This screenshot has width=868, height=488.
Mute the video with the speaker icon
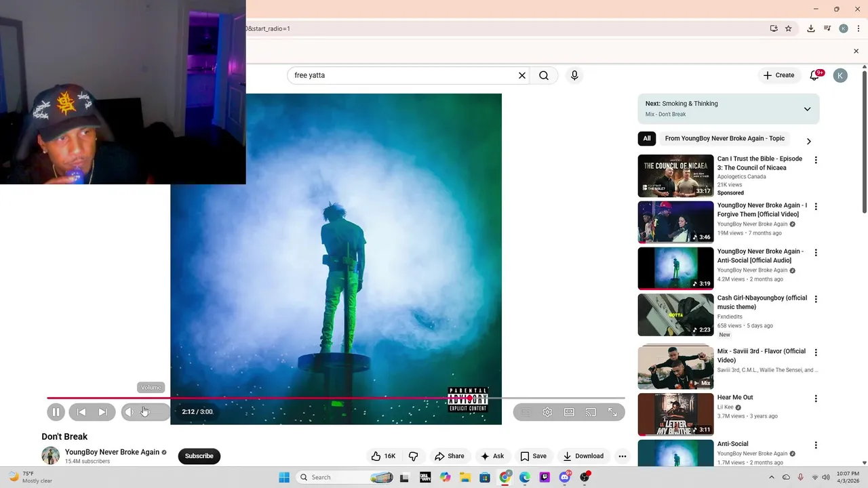(129, 411)
